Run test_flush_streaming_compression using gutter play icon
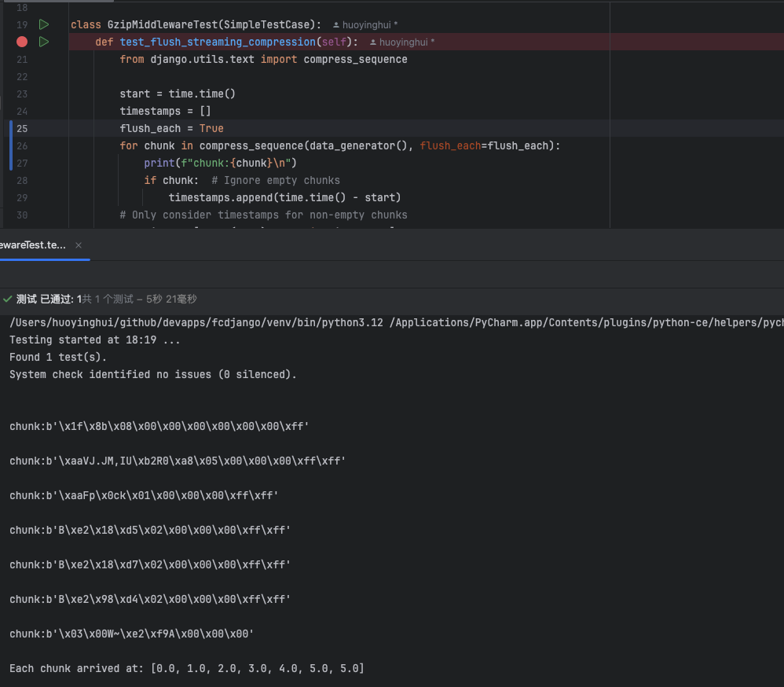This screenshot has width=784, height=687. click(x=44, y=42)
